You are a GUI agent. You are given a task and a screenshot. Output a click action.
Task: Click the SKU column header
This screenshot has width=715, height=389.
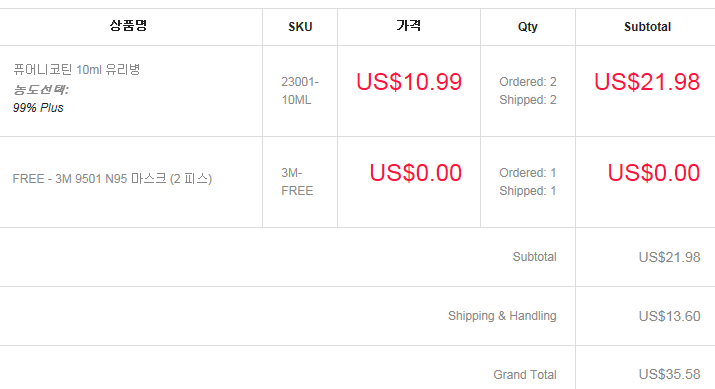pyautogui.click(x=300, y=27)
